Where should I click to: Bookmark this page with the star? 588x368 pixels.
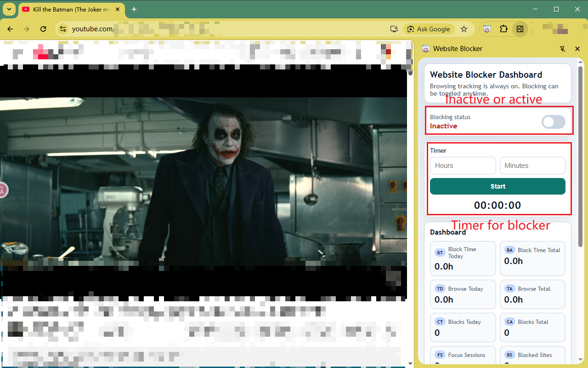[x=464, y=29]
